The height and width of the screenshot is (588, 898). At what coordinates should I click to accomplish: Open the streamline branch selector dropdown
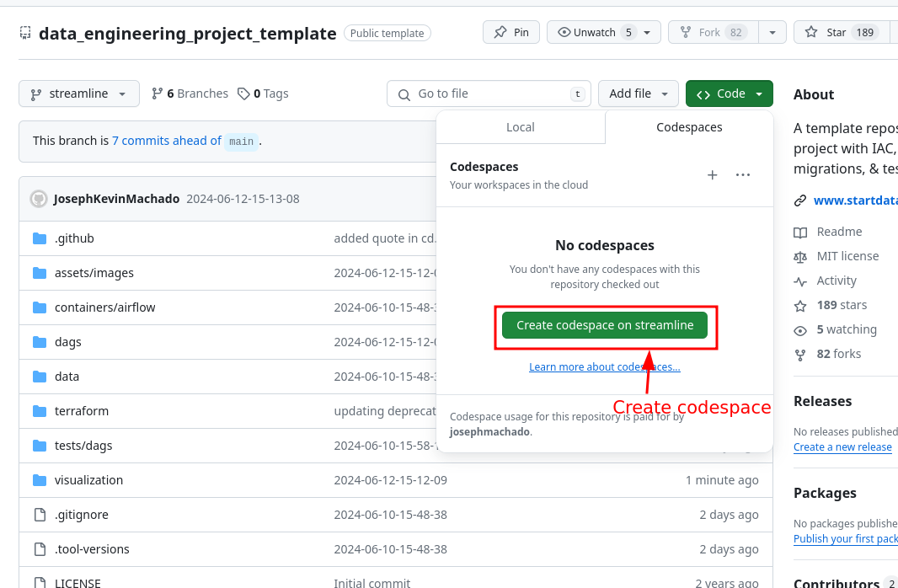coord(78,94)
